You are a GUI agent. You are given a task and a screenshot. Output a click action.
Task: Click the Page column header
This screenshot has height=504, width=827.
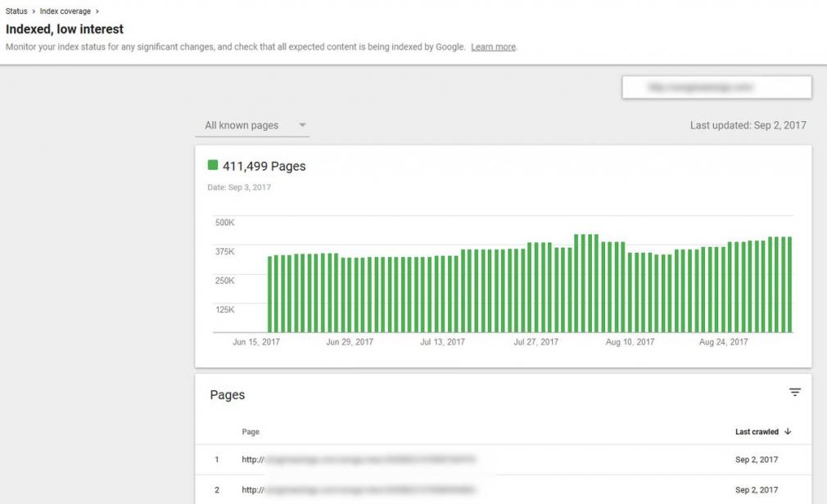pyautogui.click(x=251, y=432)
